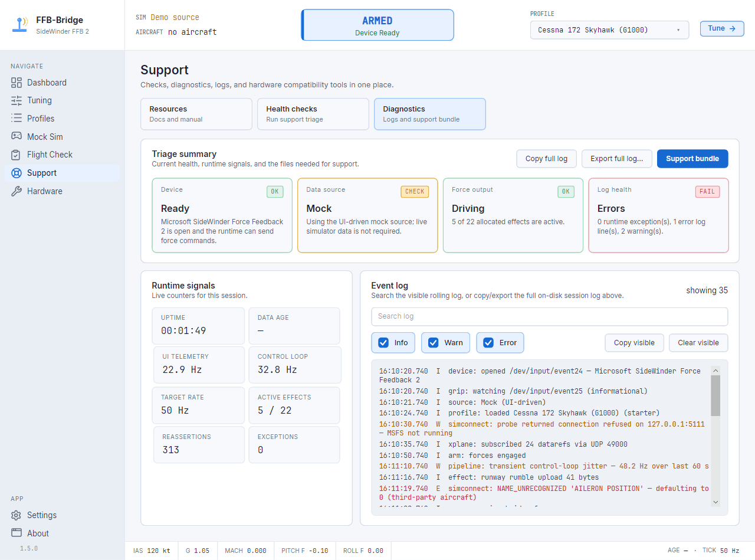Click the SIM Demo source label

click(168, 18)
